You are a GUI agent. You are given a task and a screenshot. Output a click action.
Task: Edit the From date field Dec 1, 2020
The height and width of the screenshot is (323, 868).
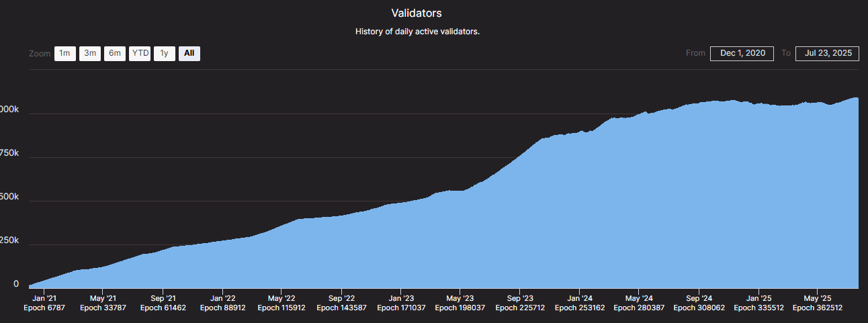(742, 54)
